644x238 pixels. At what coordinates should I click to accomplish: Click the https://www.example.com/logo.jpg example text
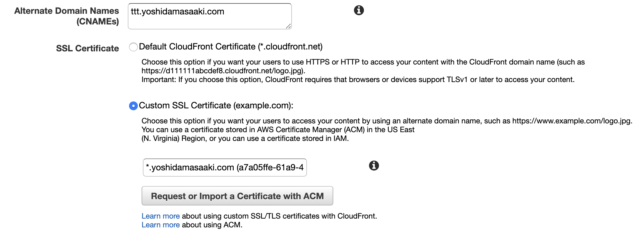pyautogui.click(x=571, y=121)
